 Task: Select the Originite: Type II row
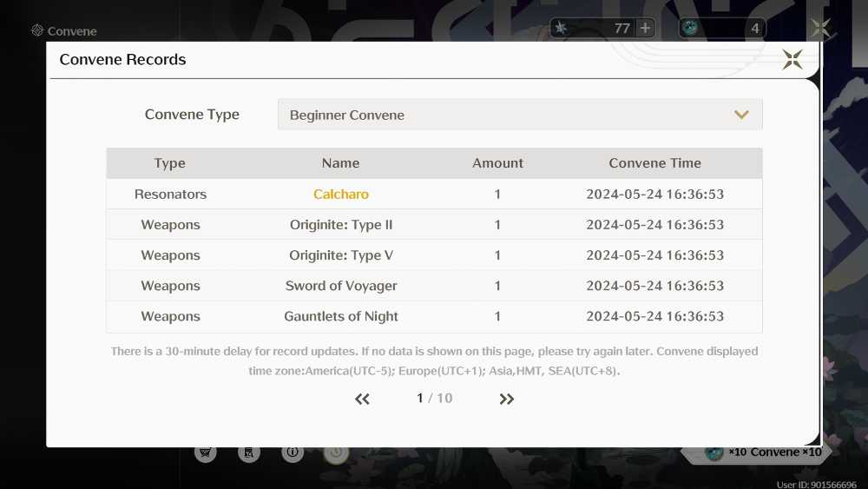434,225
